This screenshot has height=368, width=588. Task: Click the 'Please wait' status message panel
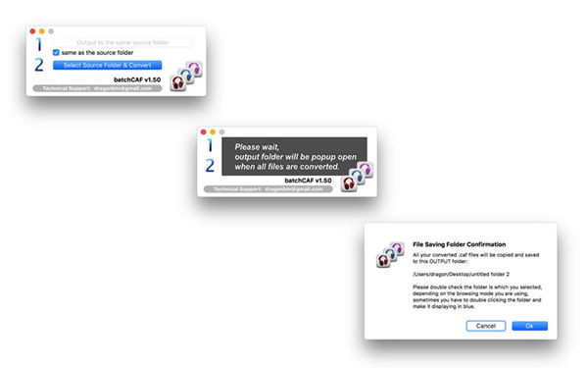(x=294, y=156)
